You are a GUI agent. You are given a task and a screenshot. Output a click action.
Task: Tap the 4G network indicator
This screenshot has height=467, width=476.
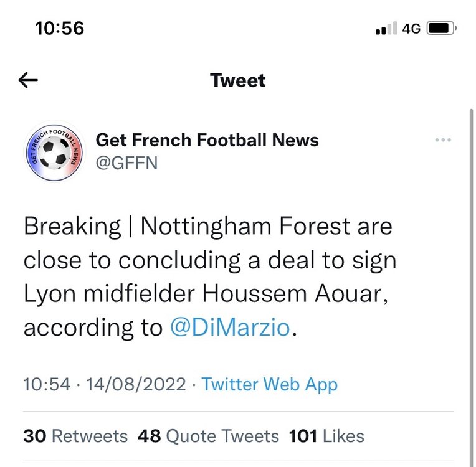pos(411,29)
